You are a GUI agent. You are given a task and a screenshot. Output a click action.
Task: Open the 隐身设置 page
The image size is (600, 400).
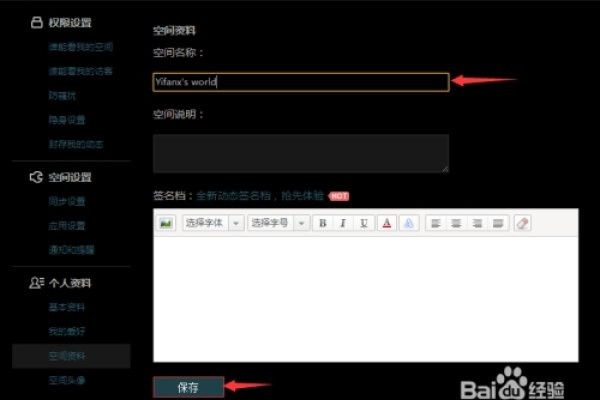67,120
